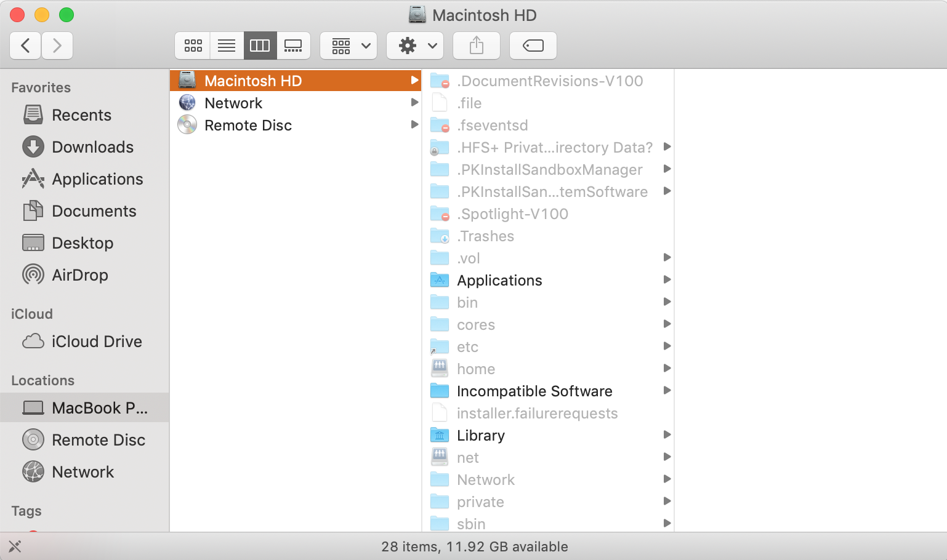947x560 pixels.
Task: Expand the Applications folder arrow
Action: pyautogui.click(x=667, y=279)
